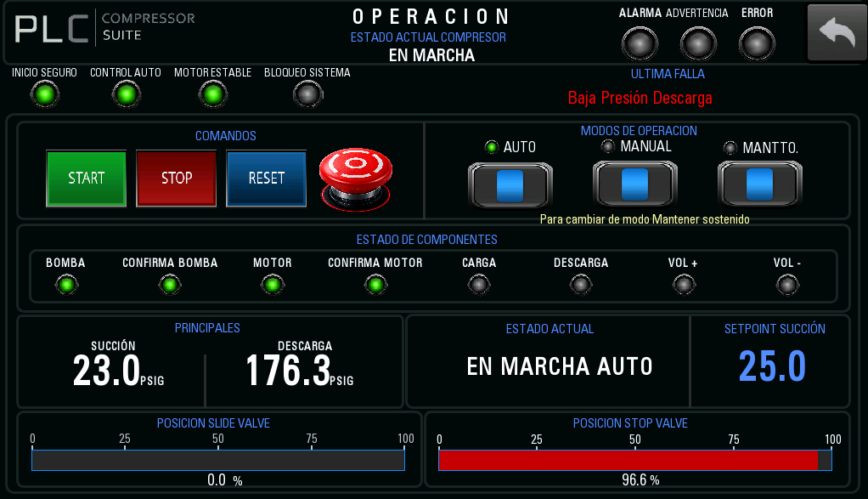Viewport: 868px width, 499px height.
Task: Click the Para cambiar de modo hint text
Action: [645, 219]
